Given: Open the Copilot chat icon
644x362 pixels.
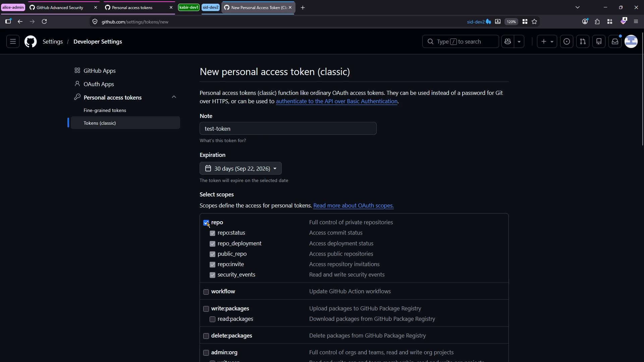Looking at the screenshot, I should 507,42.
